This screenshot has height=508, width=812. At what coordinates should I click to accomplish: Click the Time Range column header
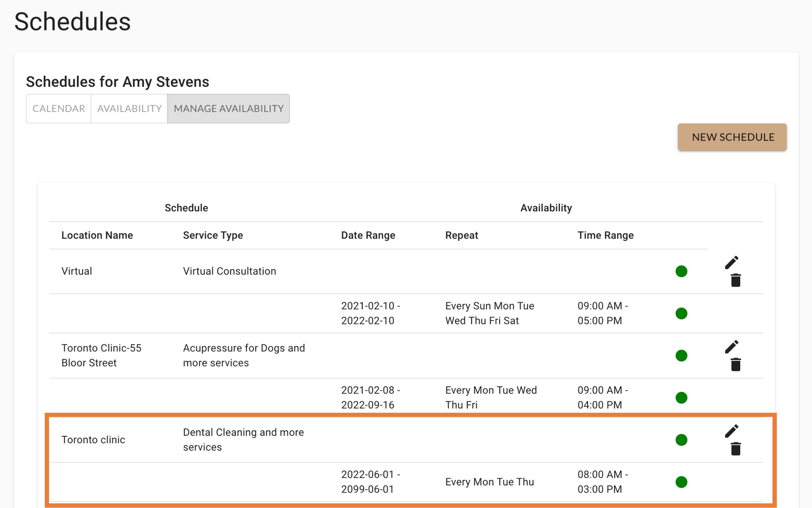605,235
